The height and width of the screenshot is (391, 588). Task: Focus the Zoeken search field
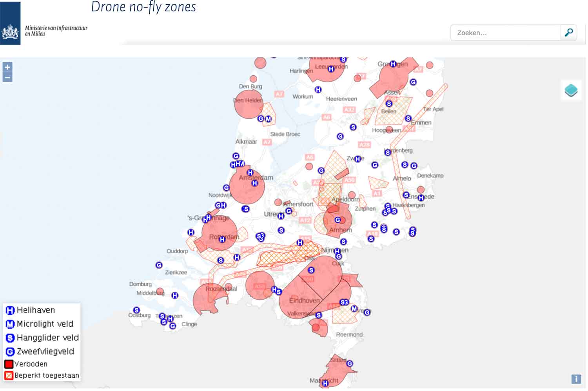pyautogui.click(x=506, y=33)
